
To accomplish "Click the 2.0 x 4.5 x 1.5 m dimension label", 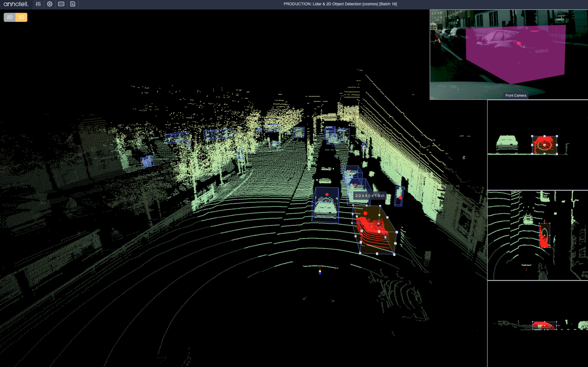I will tap(370, 195).
